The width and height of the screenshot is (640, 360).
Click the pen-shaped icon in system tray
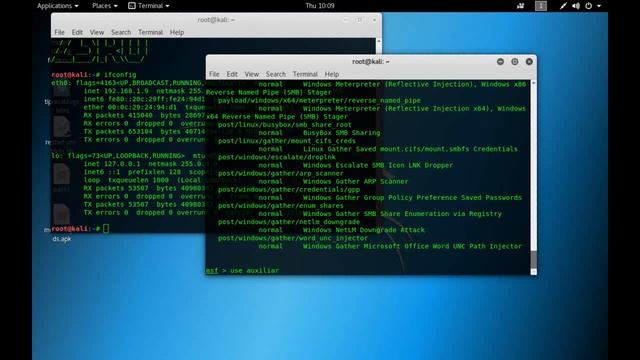(x=563, y=6)
